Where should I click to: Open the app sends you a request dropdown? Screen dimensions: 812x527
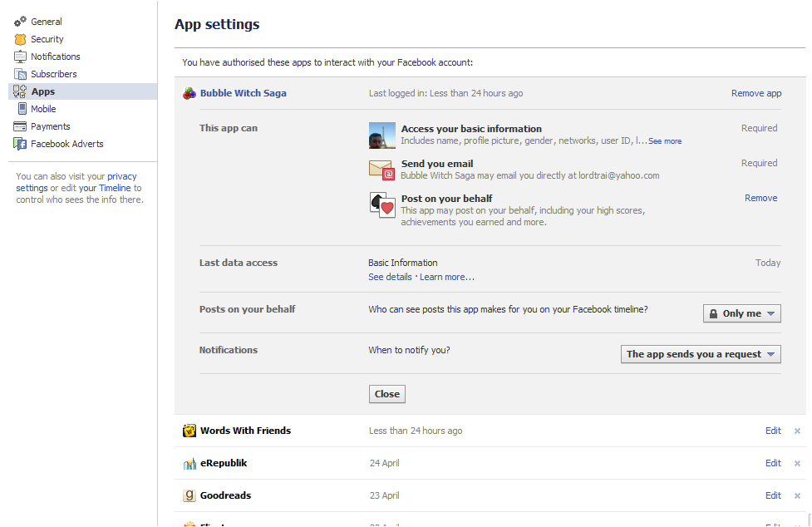[x=701, y=354]
